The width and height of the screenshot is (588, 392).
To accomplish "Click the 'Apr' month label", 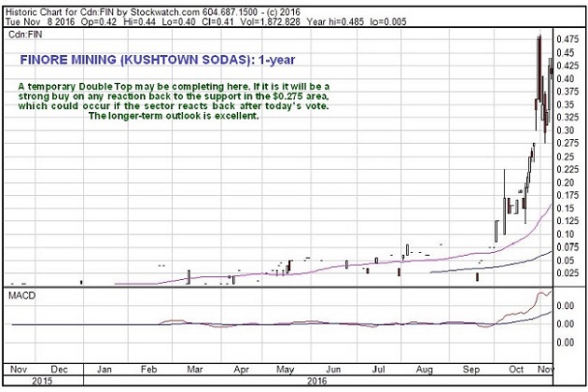I will 241,370.
